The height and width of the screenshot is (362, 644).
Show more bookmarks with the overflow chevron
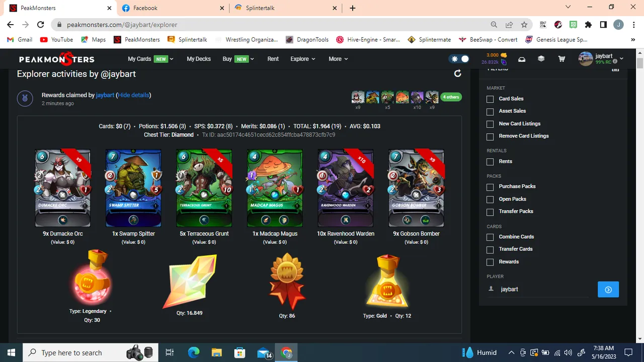pyautogui.click(x=633, y=40)
